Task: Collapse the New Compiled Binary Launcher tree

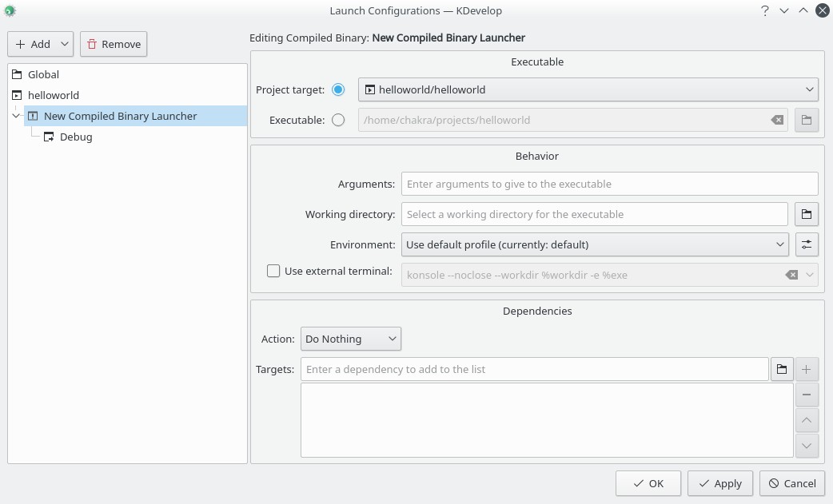Action: [x=16, y=116]
